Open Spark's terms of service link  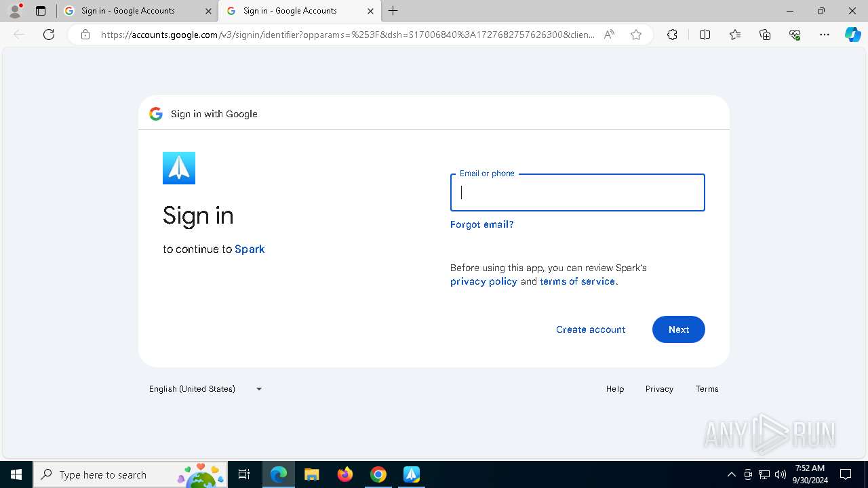click(x=578, y=281)
